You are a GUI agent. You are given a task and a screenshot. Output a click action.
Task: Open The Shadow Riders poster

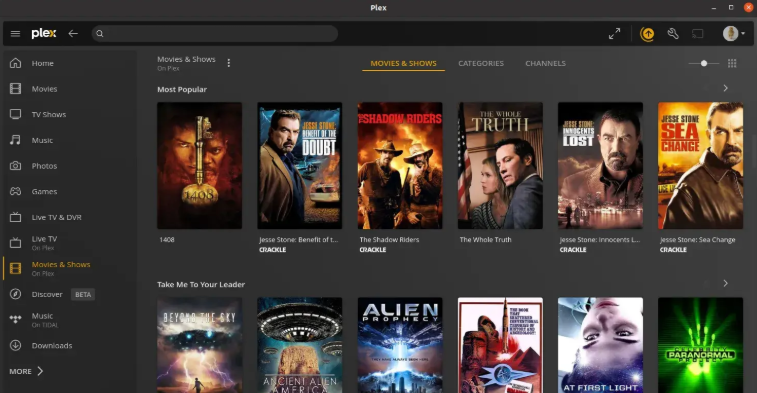400,166
